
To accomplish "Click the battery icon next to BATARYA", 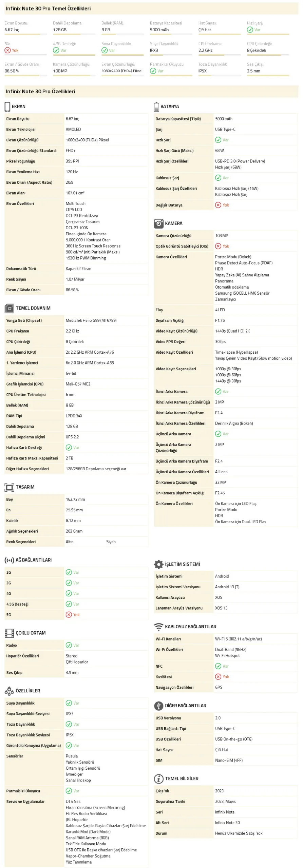I will 156,106.
